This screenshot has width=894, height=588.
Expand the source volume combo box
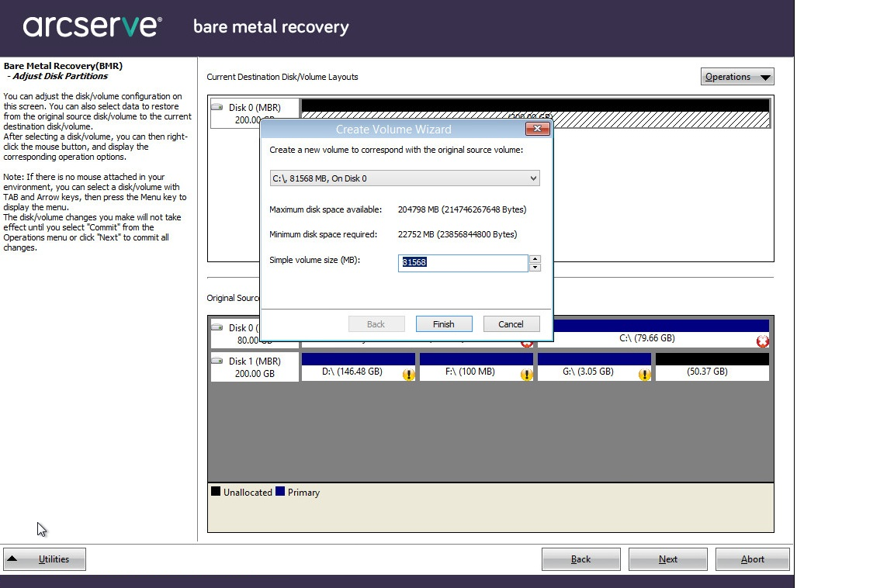(404, 178)
